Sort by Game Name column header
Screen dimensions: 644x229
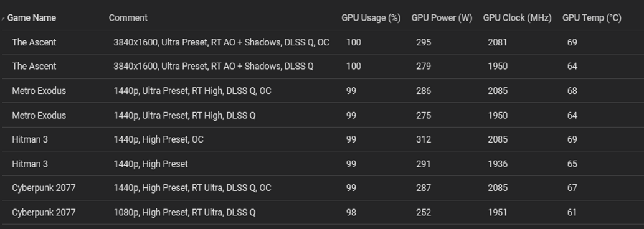click(x=32, y=17)
